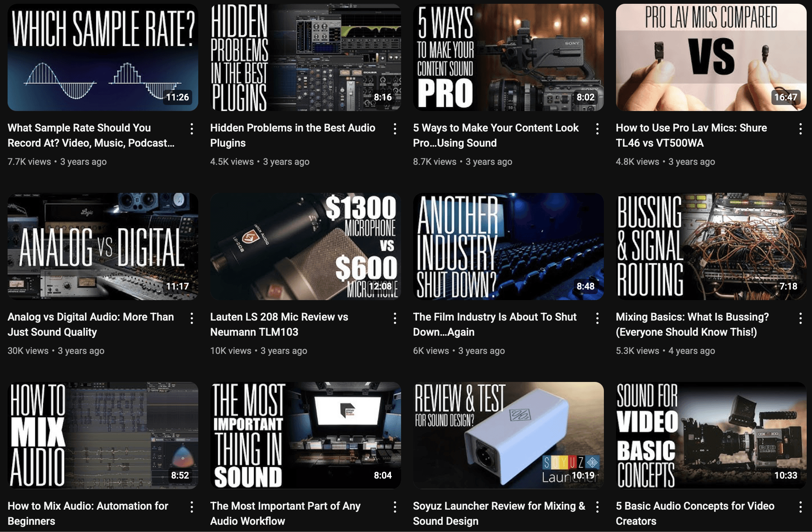This screenshot has width=812, height=532.
Task: Open options for Soyuz Launcher Review video
Action: coord(597,507)
